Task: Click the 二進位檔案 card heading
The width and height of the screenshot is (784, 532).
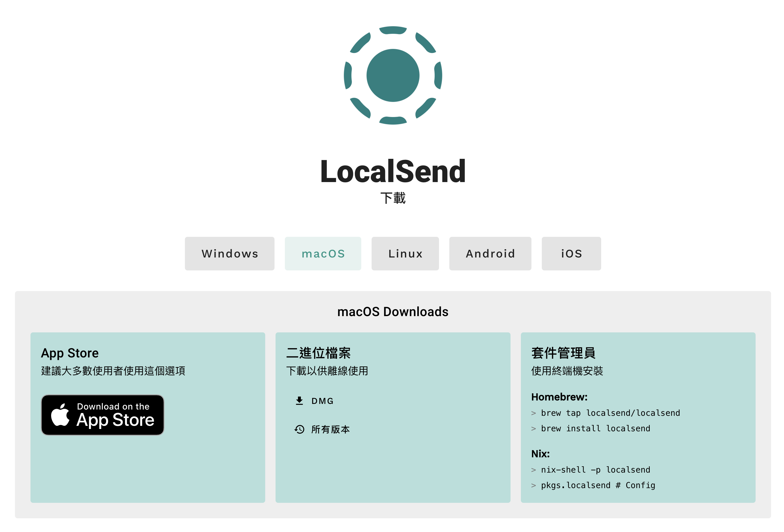Action: click(318, 353)
